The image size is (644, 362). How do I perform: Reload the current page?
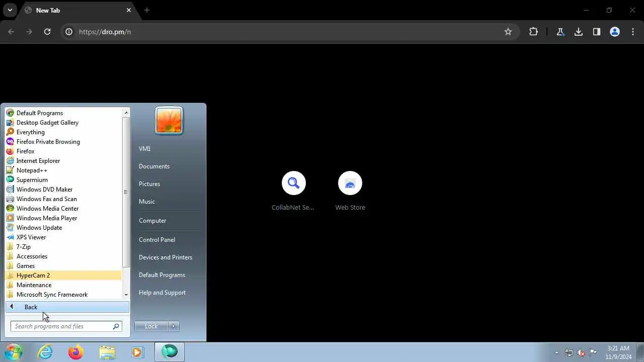click(47, 32)
